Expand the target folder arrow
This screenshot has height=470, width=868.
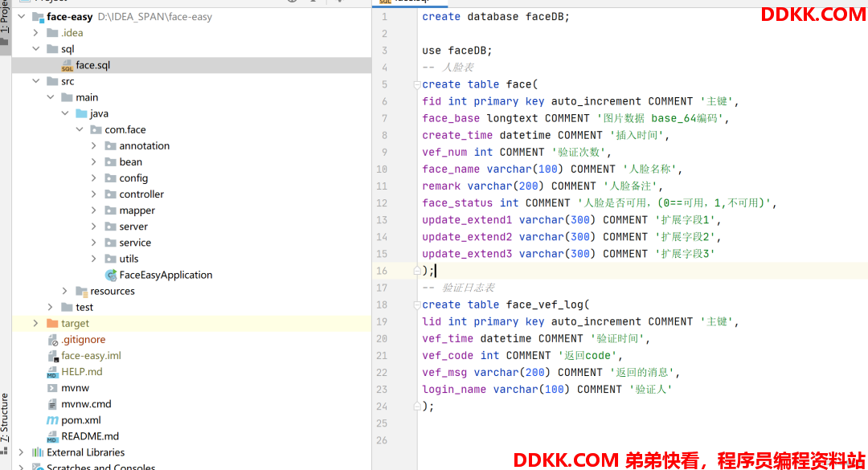(35, 323)
